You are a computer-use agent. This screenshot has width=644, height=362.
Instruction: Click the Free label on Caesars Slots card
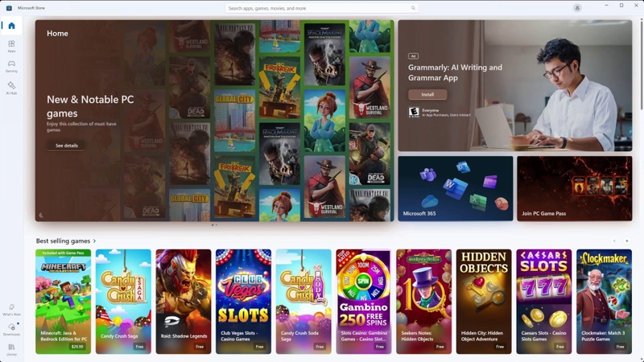[560, 347]
